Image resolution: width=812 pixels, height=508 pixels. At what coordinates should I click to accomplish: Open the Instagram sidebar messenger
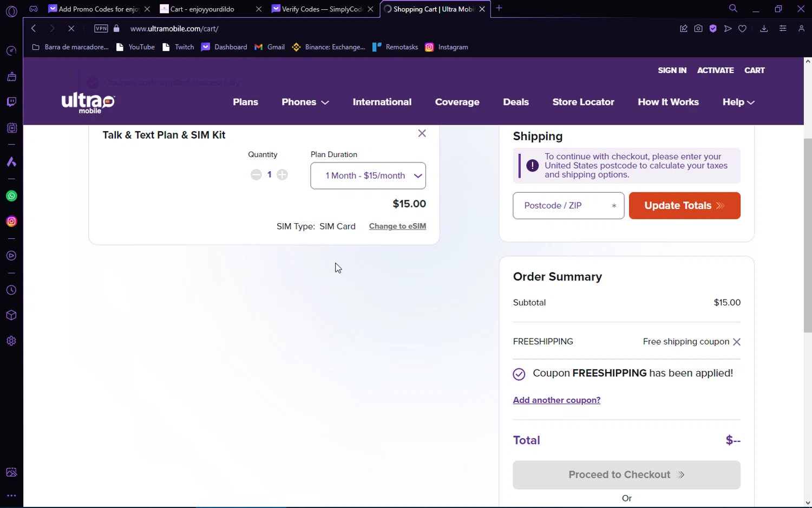click(x=11, y=222)
